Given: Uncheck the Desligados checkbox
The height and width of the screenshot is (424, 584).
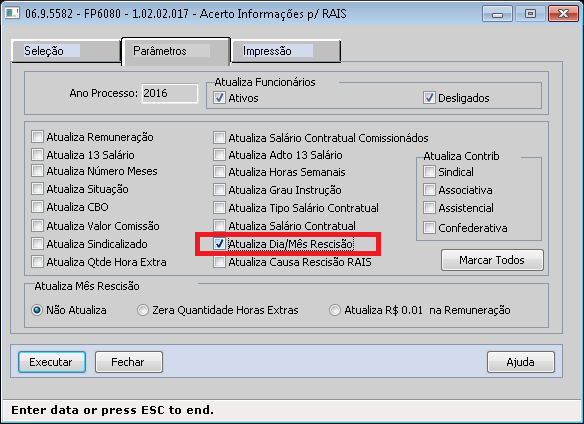Looking at the screenshot, I should (429, 98).
